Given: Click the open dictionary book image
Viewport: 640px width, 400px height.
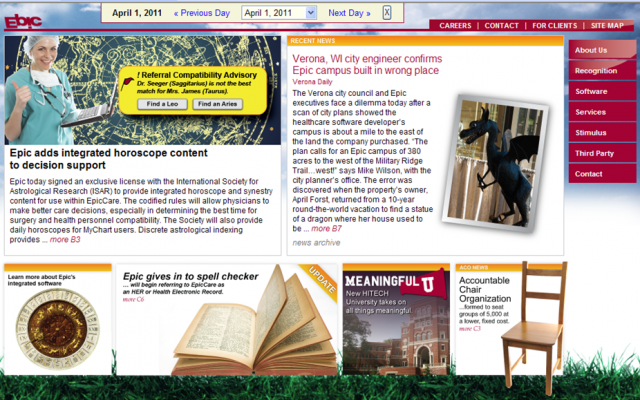Looking at the screenshot, I should point(255,322).
